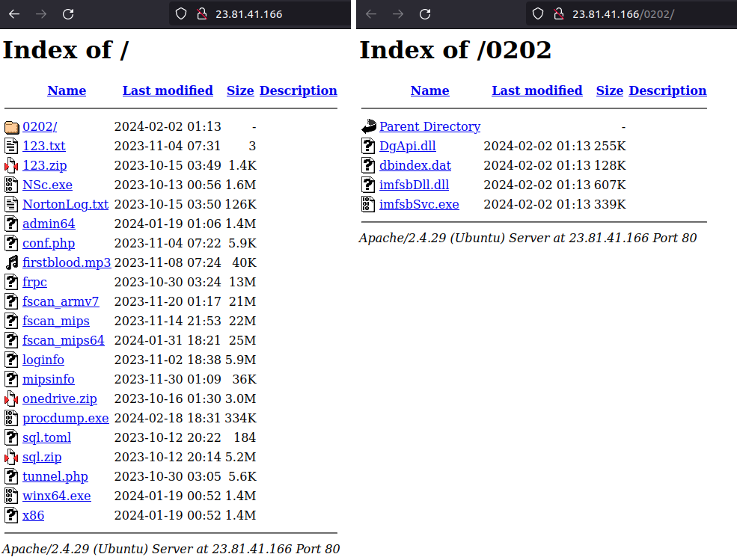Click the left address bar showing 23.81.41.166
The width and height of the screenshot is (737, 560).
click(x=249, y=13)
